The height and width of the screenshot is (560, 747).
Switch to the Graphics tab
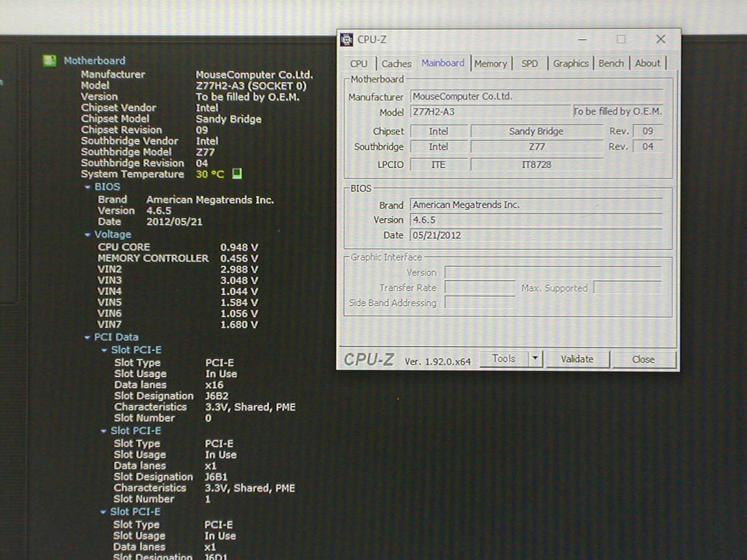click(571, 63)
